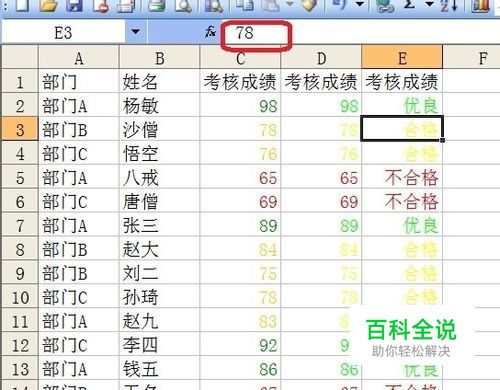Click cell C13 showing 86

(240, 369)
